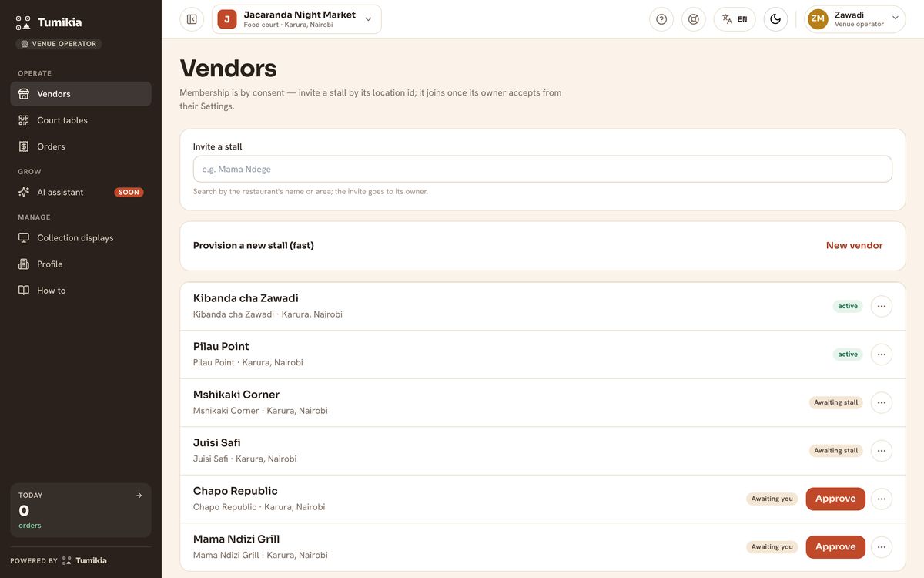Image resolution: width=924 pixels, height=578 pixels.
Task: Focus the Invite a stall search field
Action: tap(543, 169)
